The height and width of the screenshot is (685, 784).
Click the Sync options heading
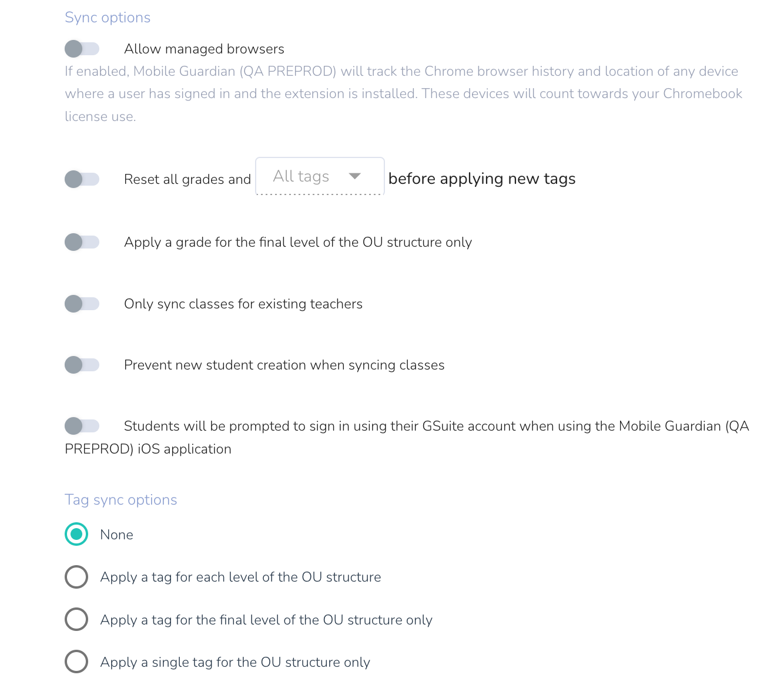click(108, 18)
